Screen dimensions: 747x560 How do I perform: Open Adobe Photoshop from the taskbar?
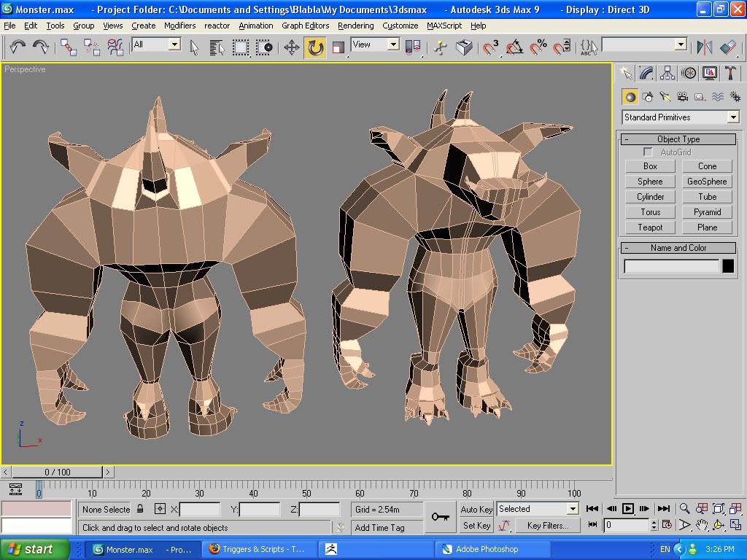pos(493,549)
